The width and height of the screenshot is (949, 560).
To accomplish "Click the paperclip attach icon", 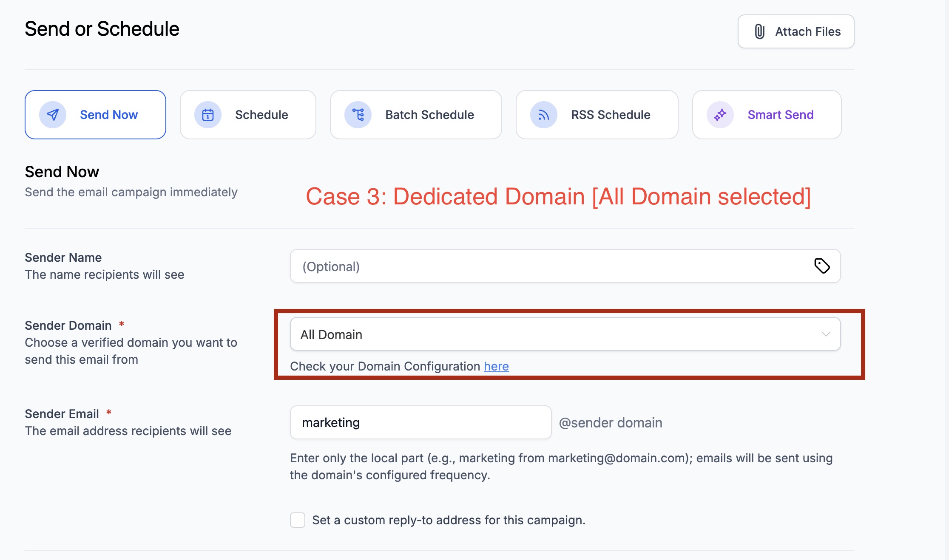I will pos(760,31).
